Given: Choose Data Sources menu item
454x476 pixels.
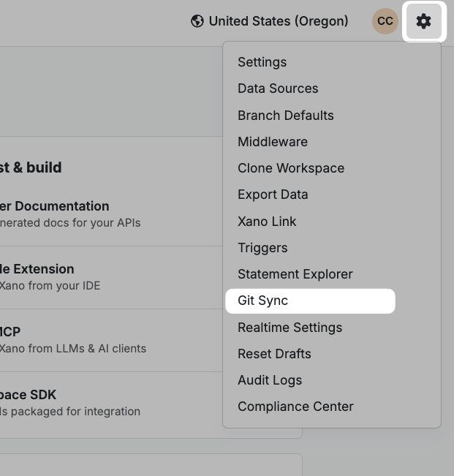Looking at the screenshot, I should [278, 88].
